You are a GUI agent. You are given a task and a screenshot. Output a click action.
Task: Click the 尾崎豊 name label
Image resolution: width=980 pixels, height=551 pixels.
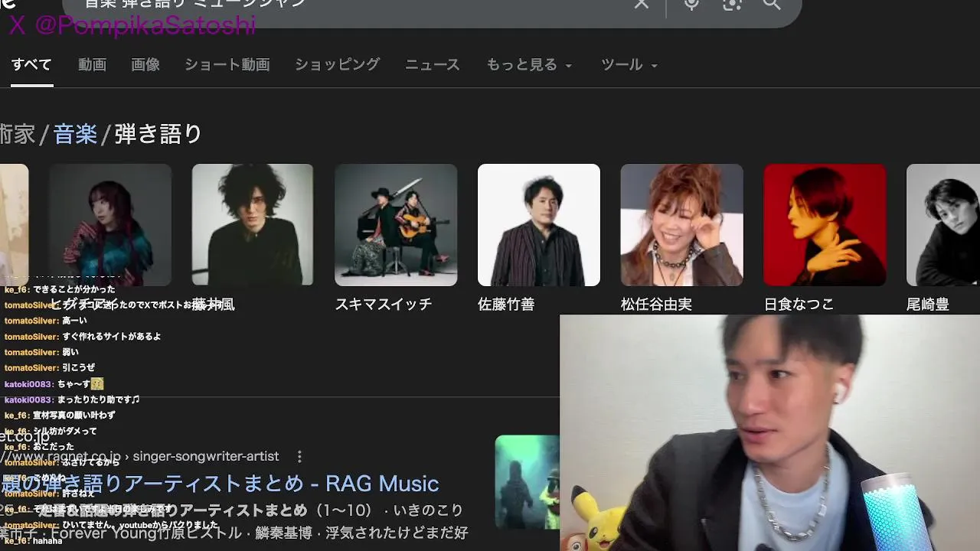pos(928,305)
